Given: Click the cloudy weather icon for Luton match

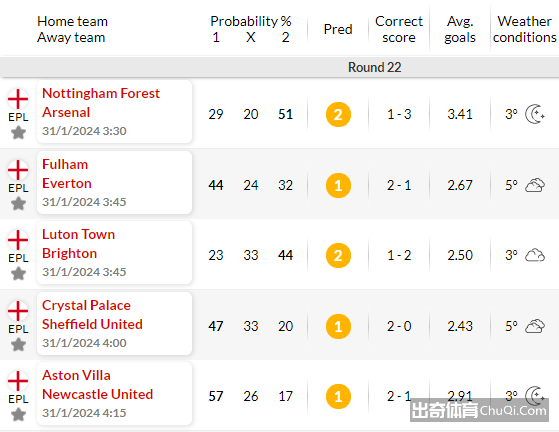Looking at the screenshot, I should [x=535, y=255].
